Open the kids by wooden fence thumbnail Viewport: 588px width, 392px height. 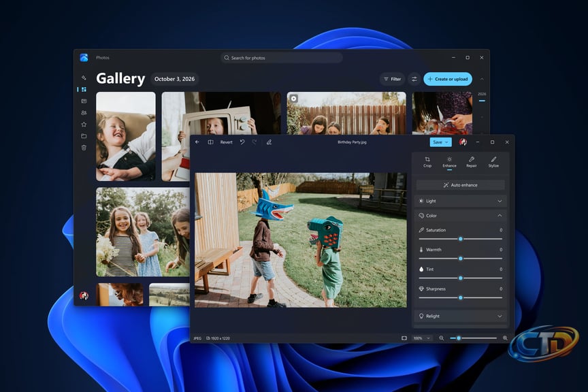346,113
